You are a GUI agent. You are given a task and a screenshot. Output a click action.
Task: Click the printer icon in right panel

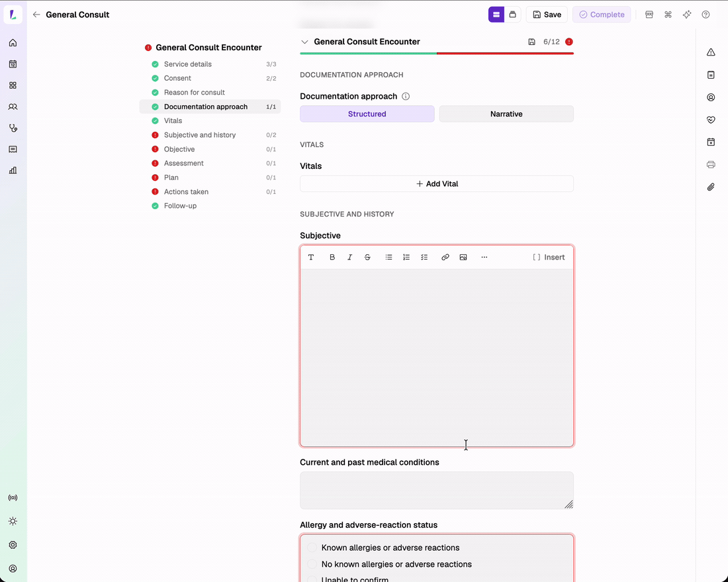(x=711, y=164)
